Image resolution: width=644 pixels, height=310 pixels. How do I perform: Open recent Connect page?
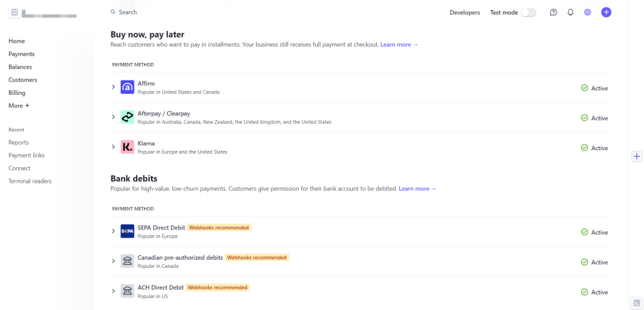pos(19,169)
